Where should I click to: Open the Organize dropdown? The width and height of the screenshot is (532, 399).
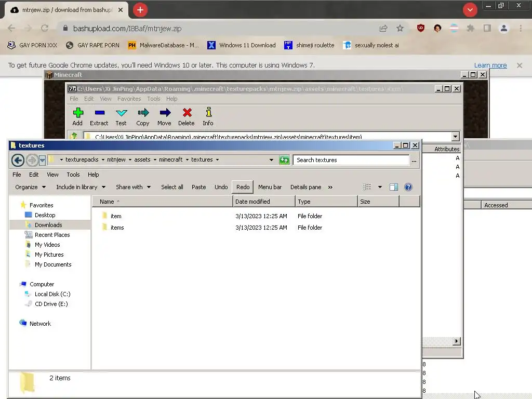point(30,187)
